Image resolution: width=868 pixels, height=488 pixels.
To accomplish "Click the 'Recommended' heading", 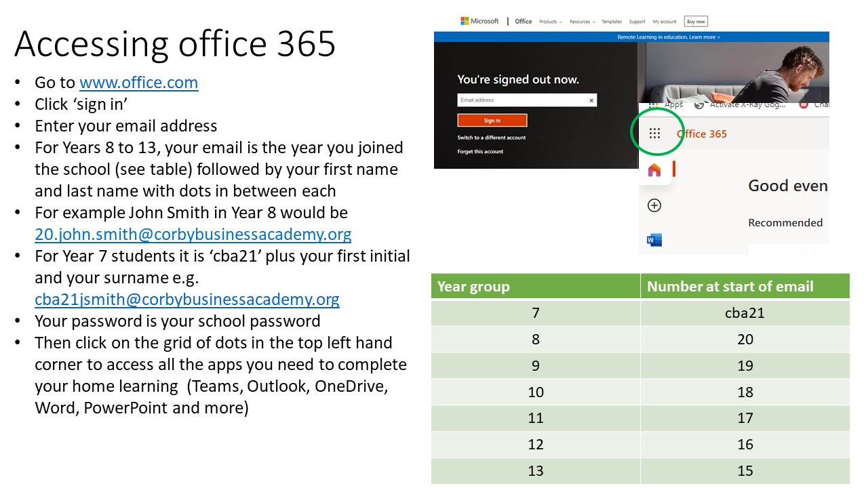I will pyautogui.click(x=785, y=222).
